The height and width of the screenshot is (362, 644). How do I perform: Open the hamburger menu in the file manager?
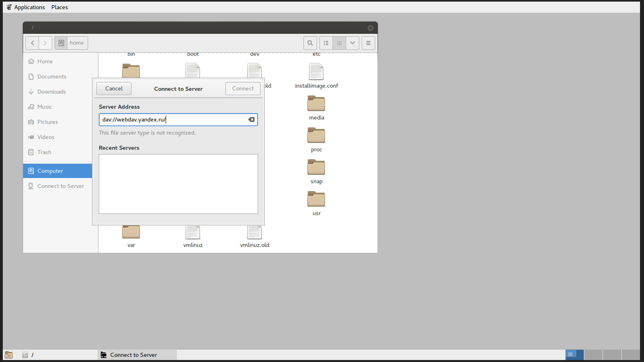click(x=368, y=43)
